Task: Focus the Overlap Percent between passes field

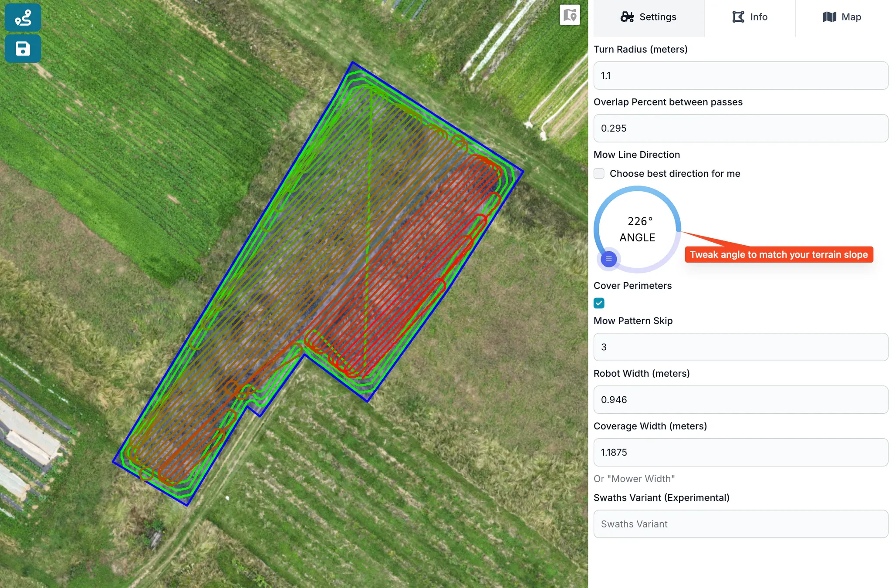Action: [x=740, y=128]
